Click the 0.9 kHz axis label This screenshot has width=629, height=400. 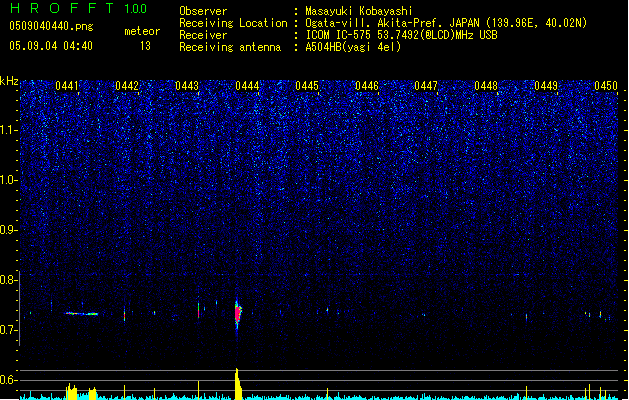(x=9, y=230)
